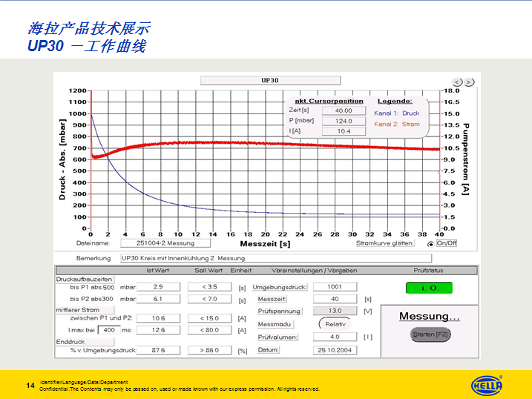Click the Datum field 25.10.2004
The width and height of the screenshot is (532, 399).
335,350
